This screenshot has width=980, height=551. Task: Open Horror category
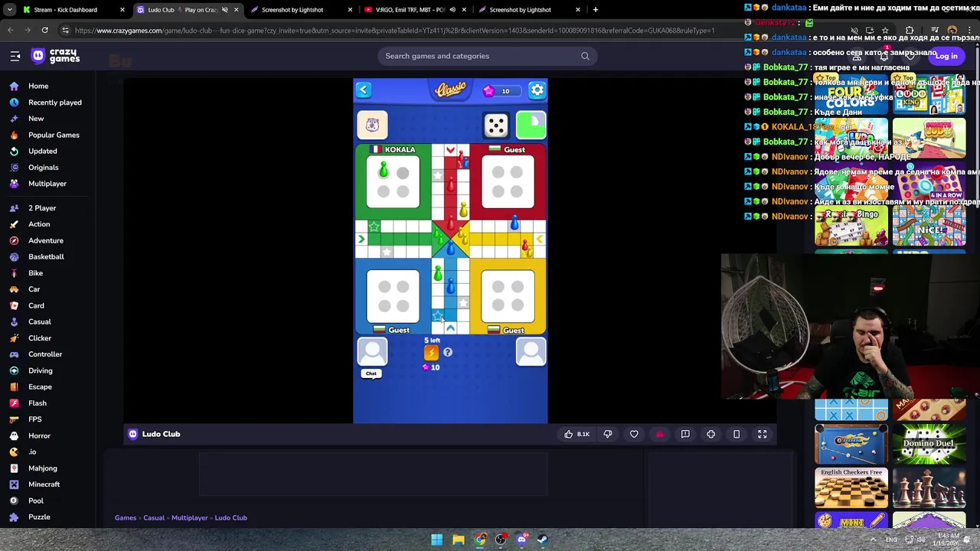pyautogui.click(x=39, y=436)
